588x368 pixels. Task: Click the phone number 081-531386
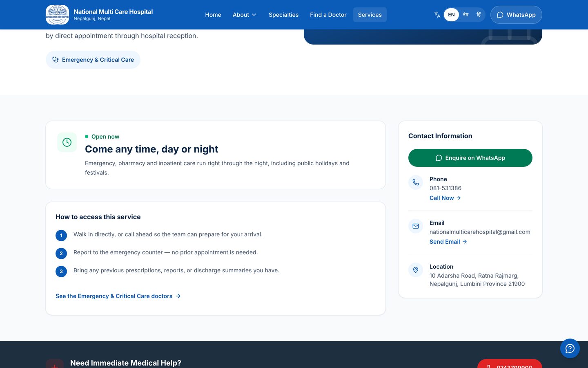coord(445,188)
